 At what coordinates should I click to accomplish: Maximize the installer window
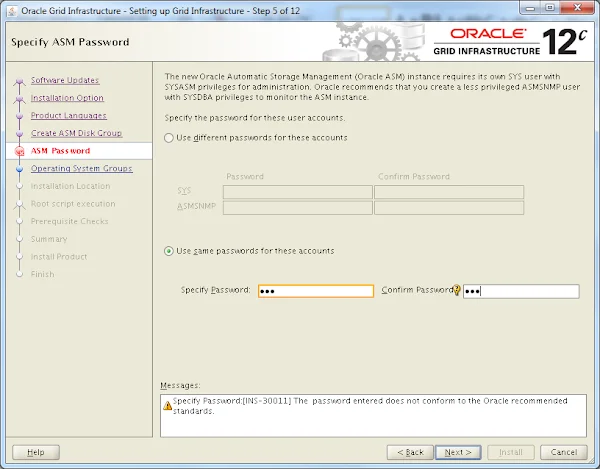(x=550, y=8)
